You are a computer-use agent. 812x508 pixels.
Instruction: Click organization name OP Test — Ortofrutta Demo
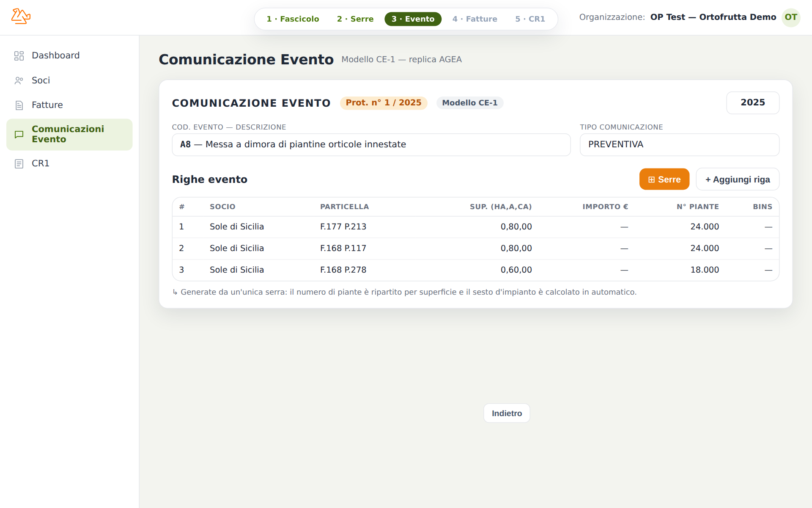(x=713, y=17)
